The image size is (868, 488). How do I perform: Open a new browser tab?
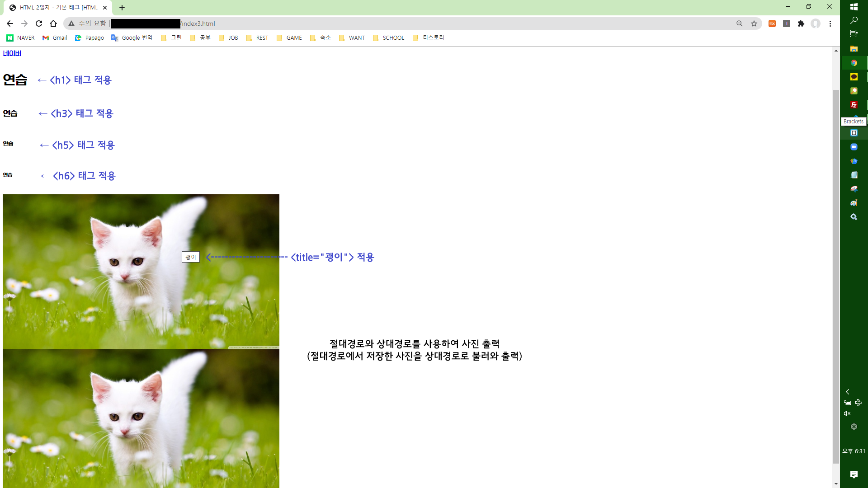(122, 8)
